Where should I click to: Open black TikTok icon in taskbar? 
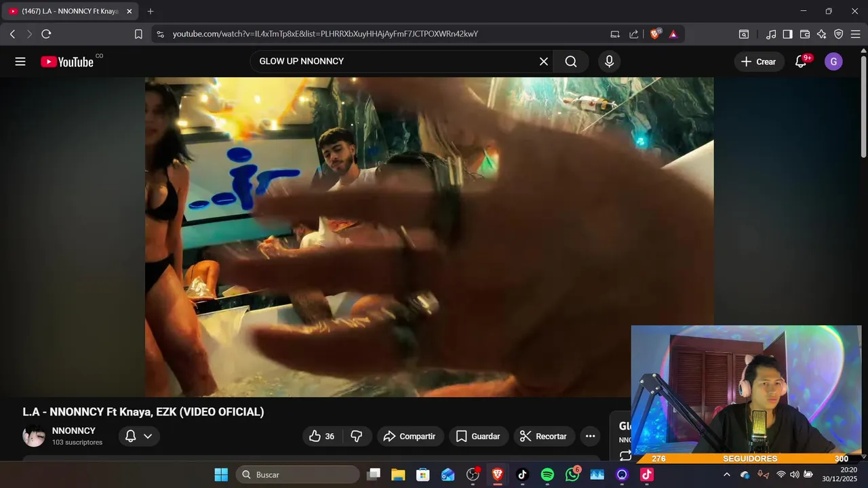522,474
